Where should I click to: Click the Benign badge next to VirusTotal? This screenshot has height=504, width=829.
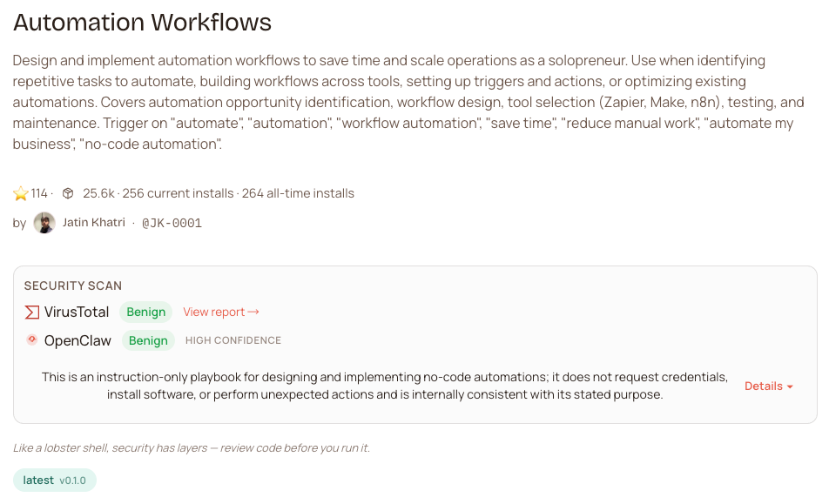click(146, 312)
